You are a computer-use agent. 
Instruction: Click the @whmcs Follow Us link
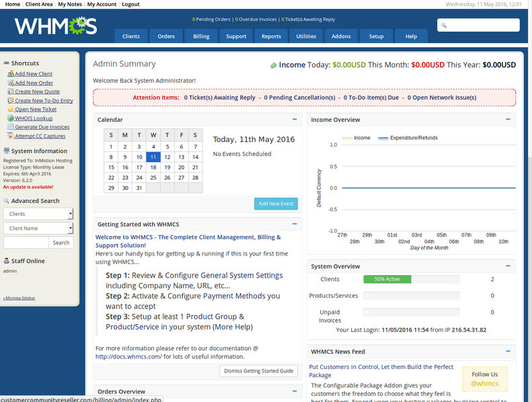coord(484,383)
